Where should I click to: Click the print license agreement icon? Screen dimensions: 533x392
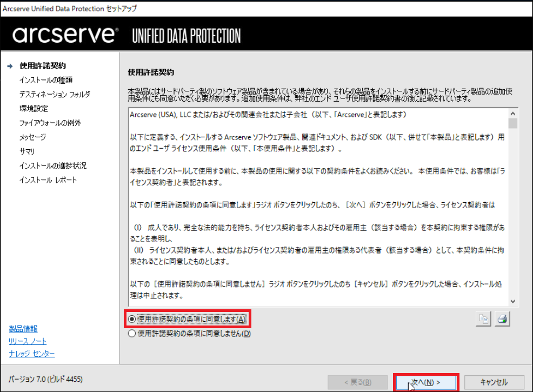(x=502, y=319)
